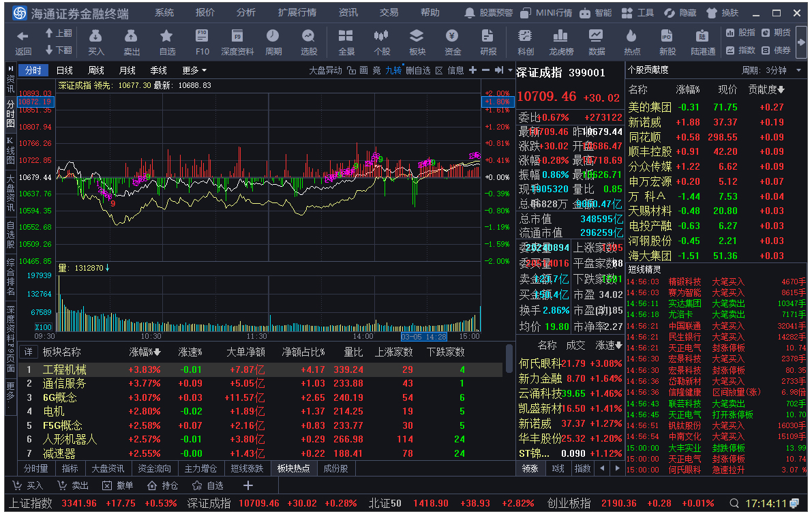Screen dimensions: 812x514
Task: View the 龙虎榜 dragon-tiger rankings
Action: pos(560,41)
